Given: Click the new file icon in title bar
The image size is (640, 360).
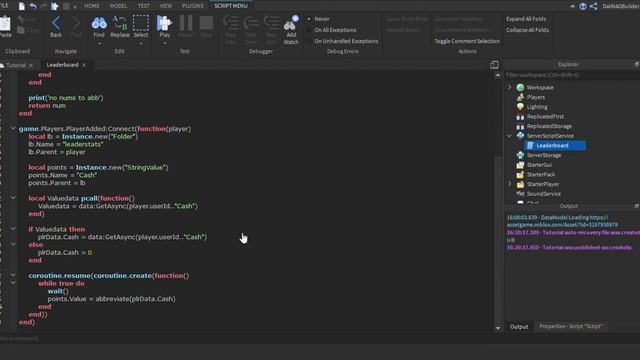Looking at the screenshot, I should pos(22,6).
